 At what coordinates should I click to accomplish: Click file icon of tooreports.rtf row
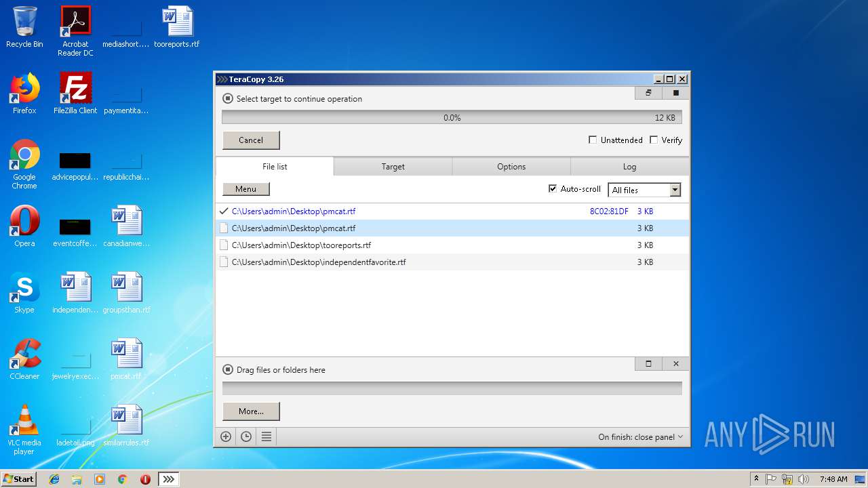(224, 245)
